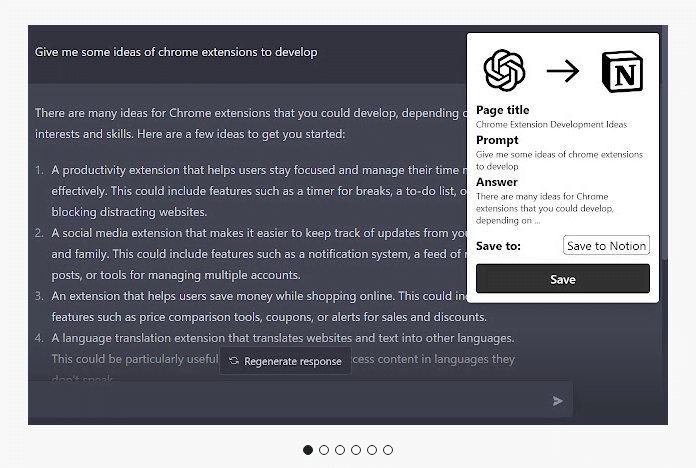Jump to the fifth carousel slide dot
The height and width of the screenshot is (468, 696).
click(372, 450)
